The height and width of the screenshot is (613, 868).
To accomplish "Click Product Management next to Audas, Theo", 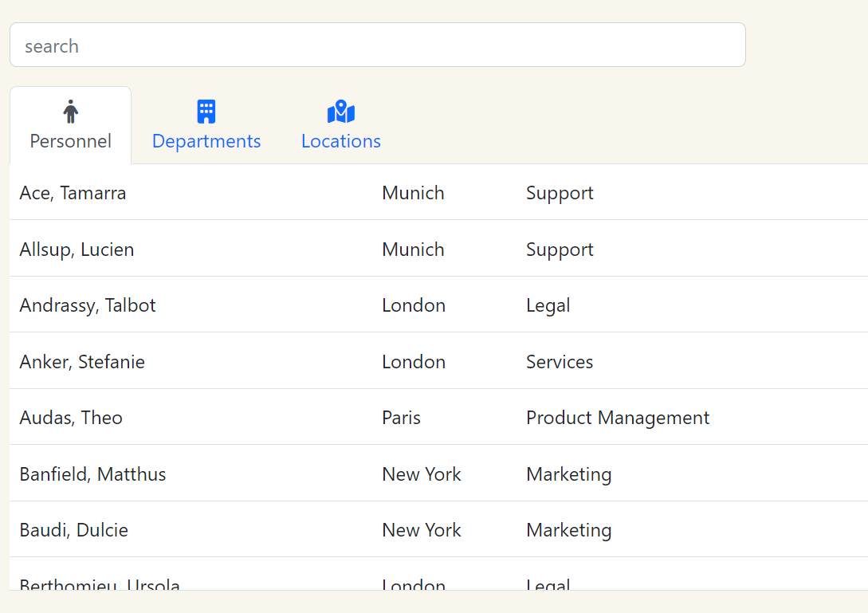I will tap(618, 417).
